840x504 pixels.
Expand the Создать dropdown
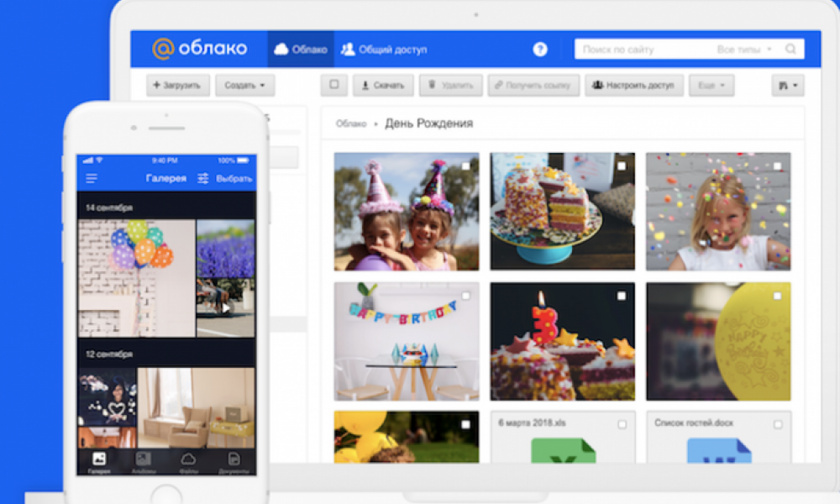[x=244, y=86]
